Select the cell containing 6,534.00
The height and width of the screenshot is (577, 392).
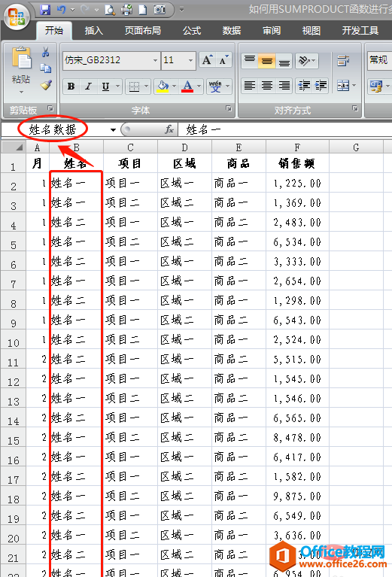(x=297, y=241)
